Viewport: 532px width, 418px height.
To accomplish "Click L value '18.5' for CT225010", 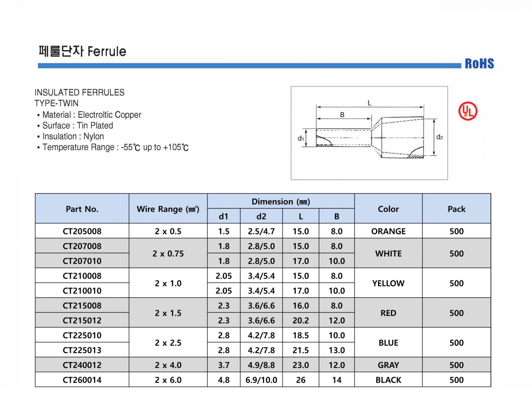I will coord(301,335).
